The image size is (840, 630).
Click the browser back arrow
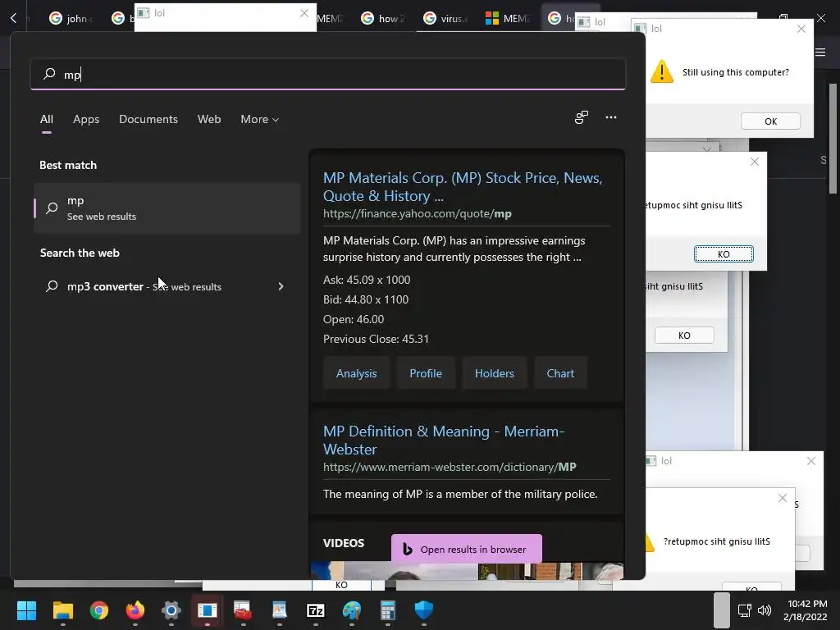click(x=14, y=18)
